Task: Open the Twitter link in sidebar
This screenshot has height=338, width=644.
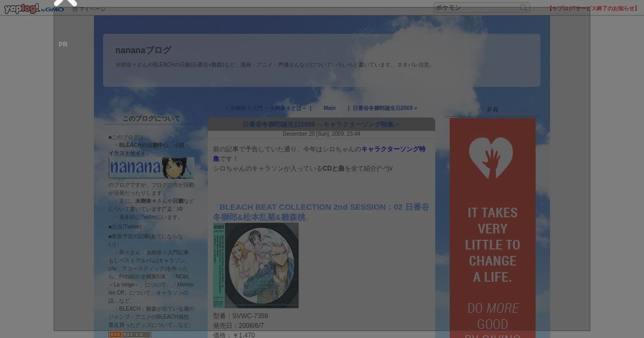Action: pyautogui.click(x=149, y=217)
